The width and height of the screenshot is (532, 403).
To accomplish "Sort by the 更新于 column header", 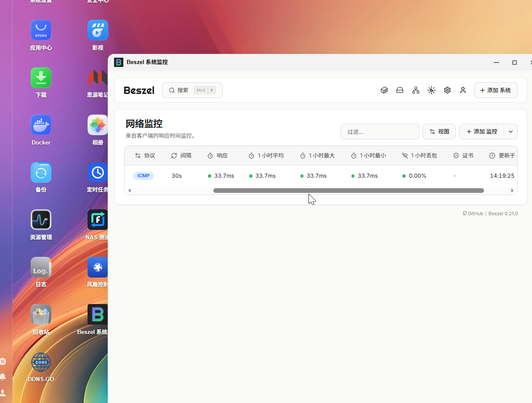I will coord(502,155).
